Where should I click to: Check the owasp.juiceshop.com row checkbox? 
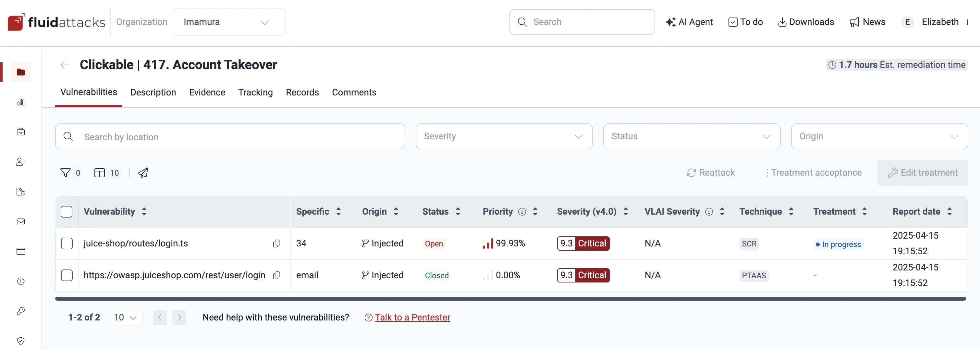pos(67,275)
